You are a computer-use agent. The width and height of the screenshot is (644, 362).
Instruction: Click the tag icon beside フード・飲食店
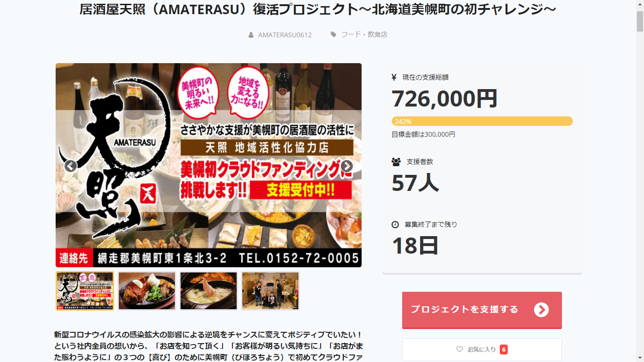tap(333, 34)
